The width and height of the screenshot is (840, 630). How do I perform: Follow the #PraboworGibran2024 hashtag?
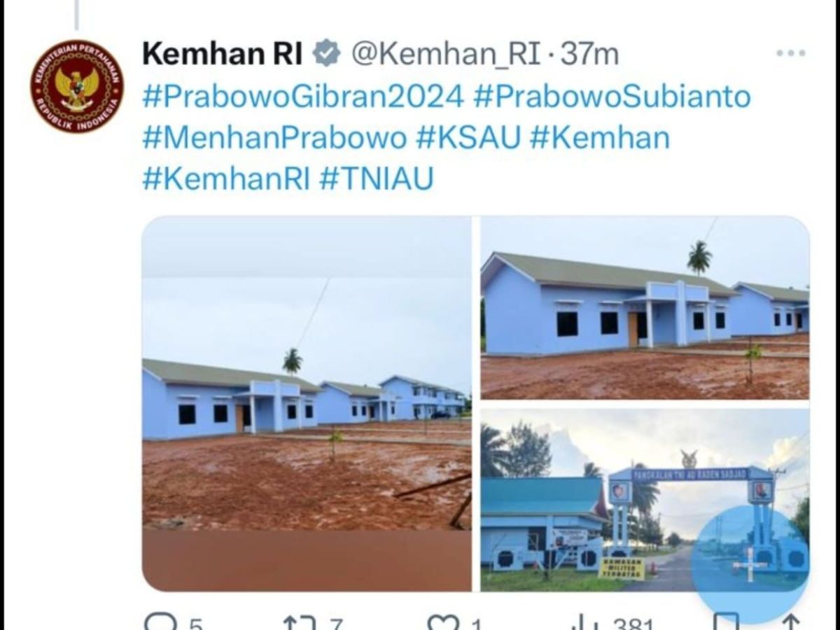click(303, 97)
